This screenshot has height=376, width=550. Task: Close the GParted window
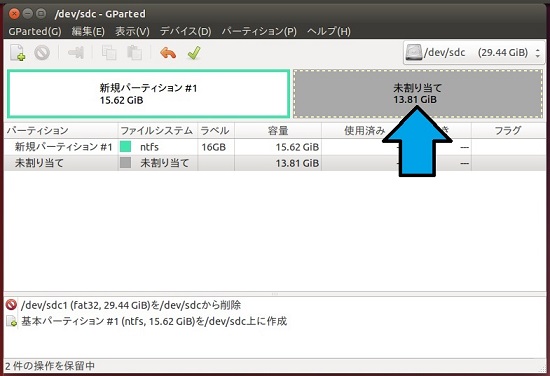pyautogui.click(x=14, y=14)
